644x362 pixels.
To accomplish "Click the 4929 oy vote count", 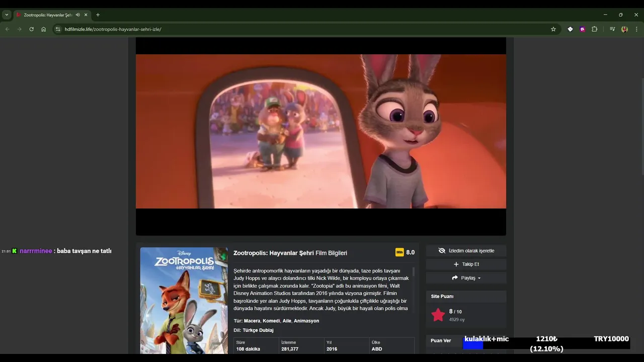I will 457,320.
